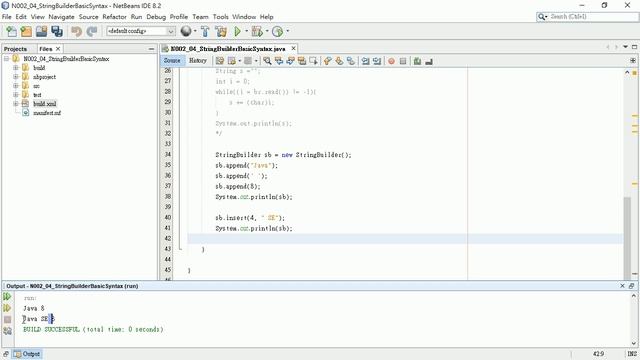Click the Build Project hammer icon

pyautogui.click(x=205, y=31)
